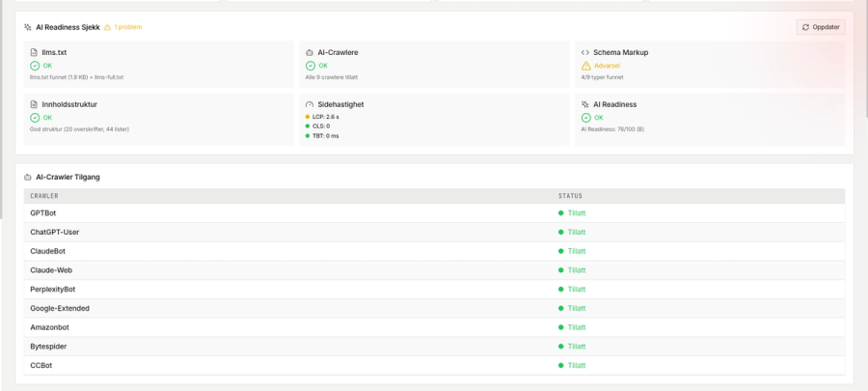The image size is (868, 391).
Task: Click the green status dot in ClaudeBot row
Action: point(560,251)
